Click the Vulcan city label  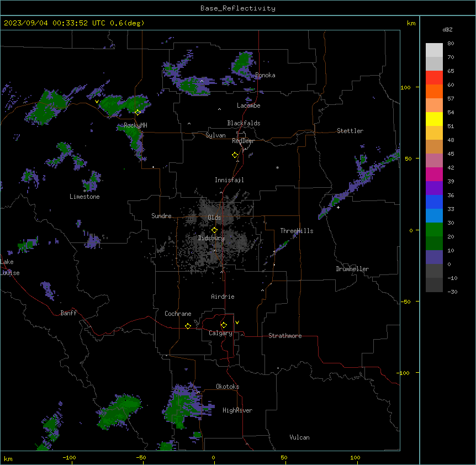[x=300, y=437]
